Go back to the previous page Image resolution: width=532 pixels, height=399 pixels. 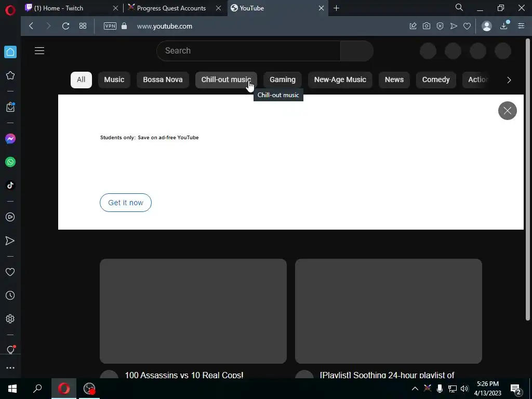click(31, 26)
